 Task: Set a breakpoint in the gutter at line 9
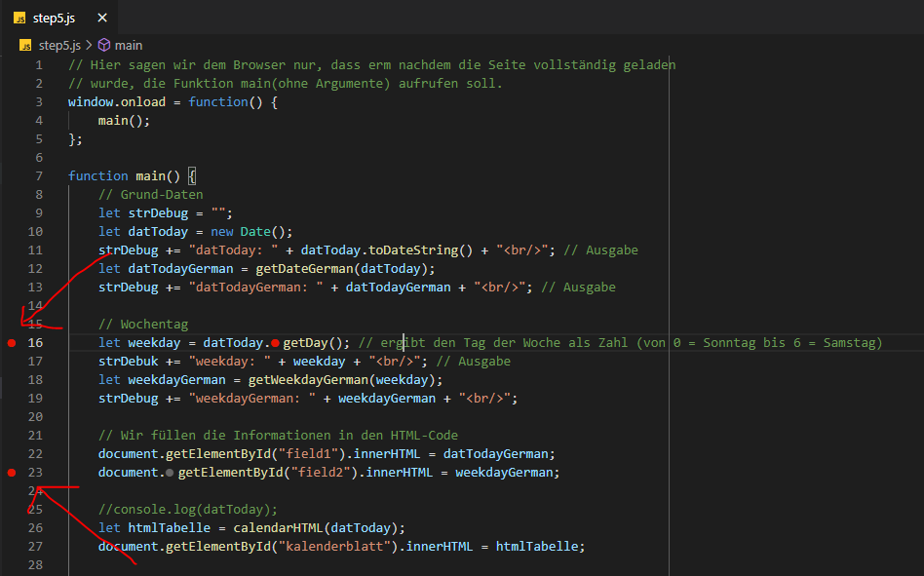click(11, 212)
